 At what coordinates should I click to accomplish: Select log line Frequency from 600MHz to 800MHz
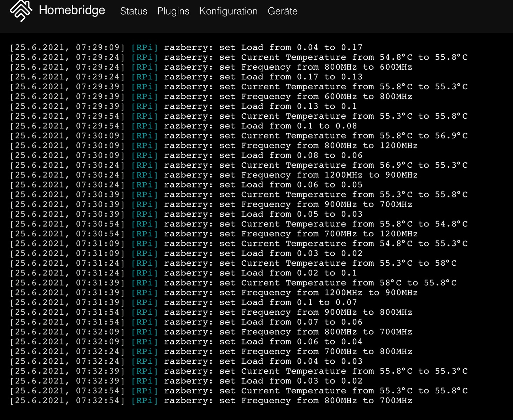pyautogui.click(x=287, y=97)
